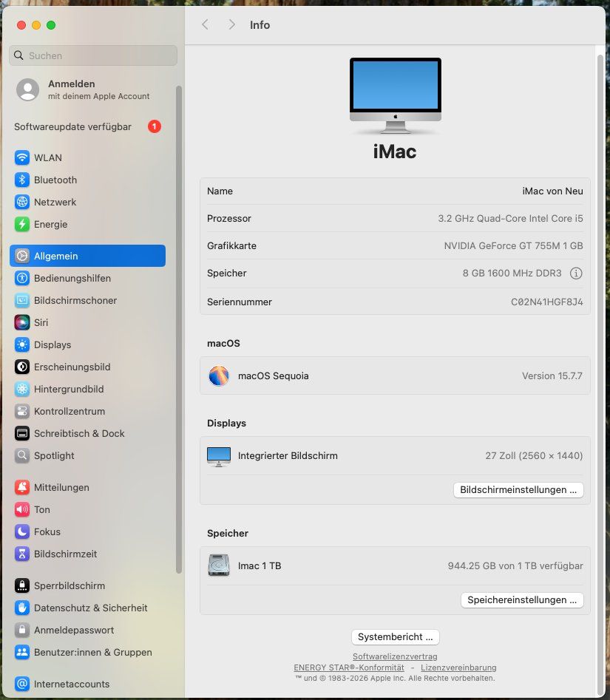Click the Integrierter Bildschirm monitor icon
The width and height of the screenshot is (610, 700).
[x=219, y=457]
